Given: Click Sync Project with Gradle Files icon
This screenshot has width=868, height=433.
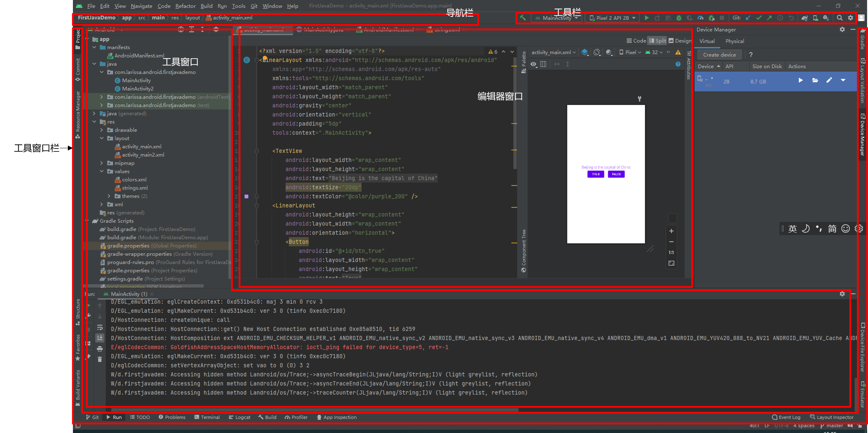Looking at the screenshot, I should 804,18.
